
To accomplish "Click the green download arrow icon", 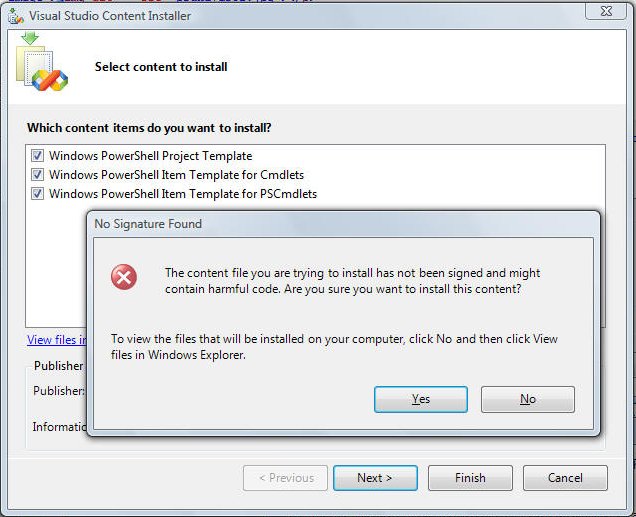I will (x=30, y=38).
